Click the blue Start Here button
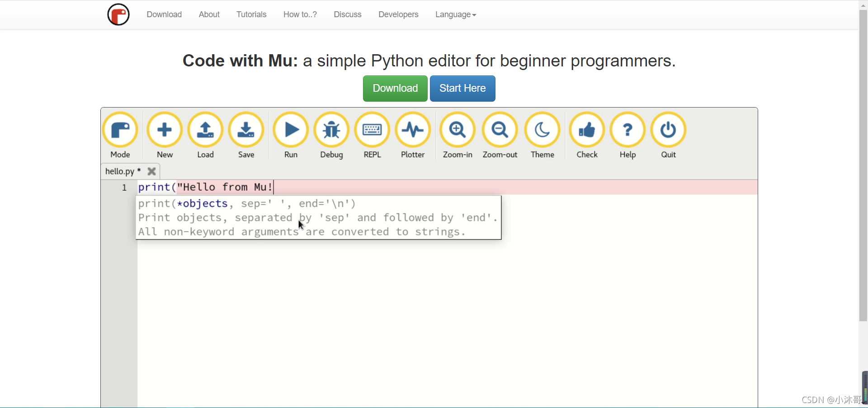 (462, 89)
